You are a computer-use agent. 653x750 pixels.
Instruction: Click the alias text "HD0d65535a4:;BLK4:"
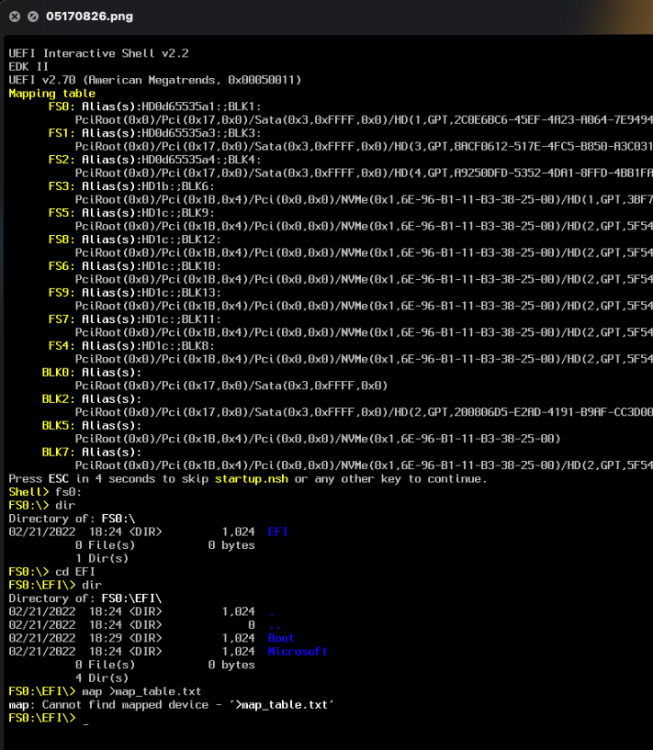point(201,159)
